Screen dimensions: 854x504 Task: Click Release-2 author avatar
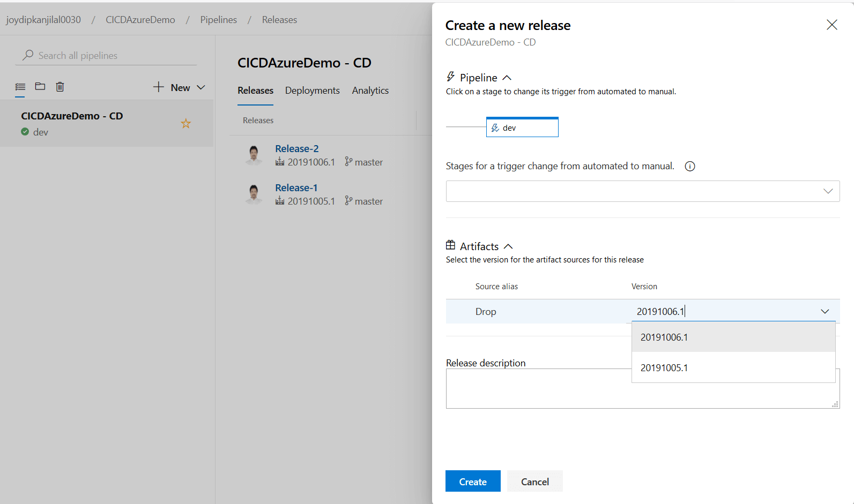point(254,155)
